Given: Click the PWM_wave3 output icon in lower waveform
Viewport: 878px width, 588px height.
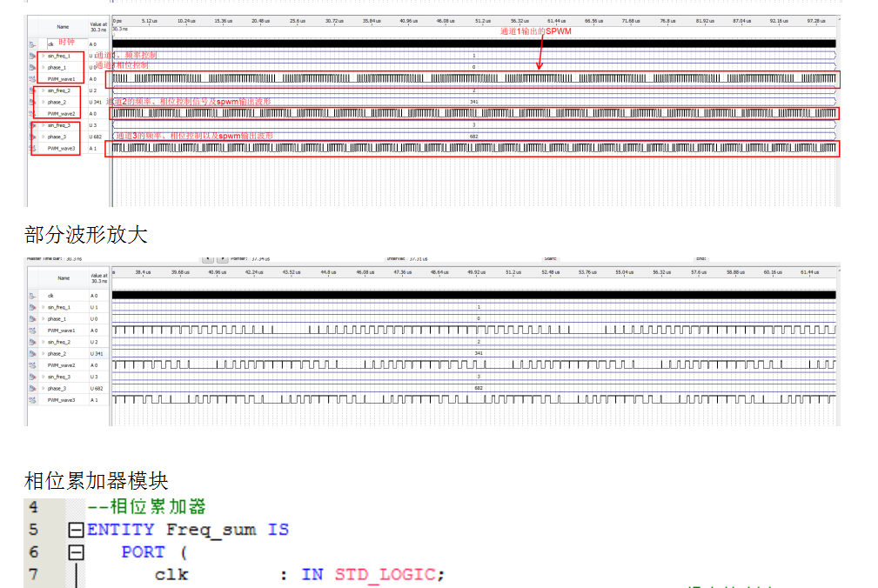Looking at the screenshot, I should 32,400.
